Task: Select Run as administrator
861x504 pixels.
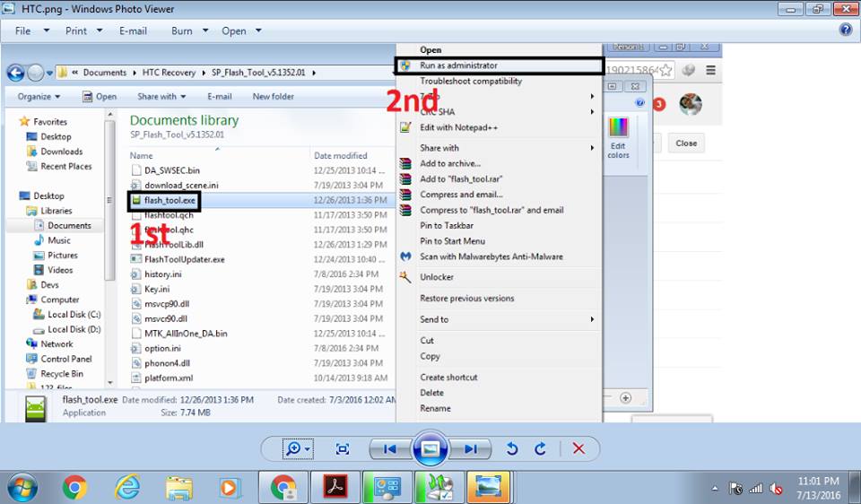Action: pos(499,65)
